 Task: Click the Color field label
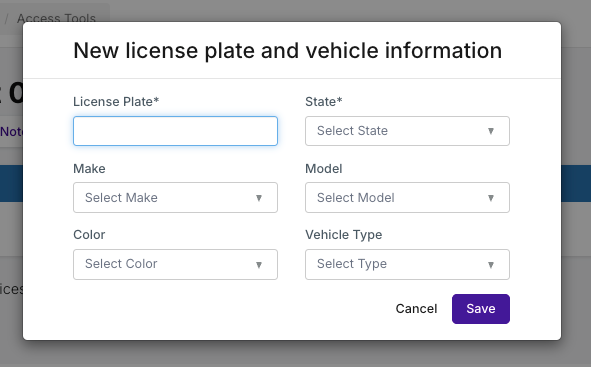coord(89,235)
